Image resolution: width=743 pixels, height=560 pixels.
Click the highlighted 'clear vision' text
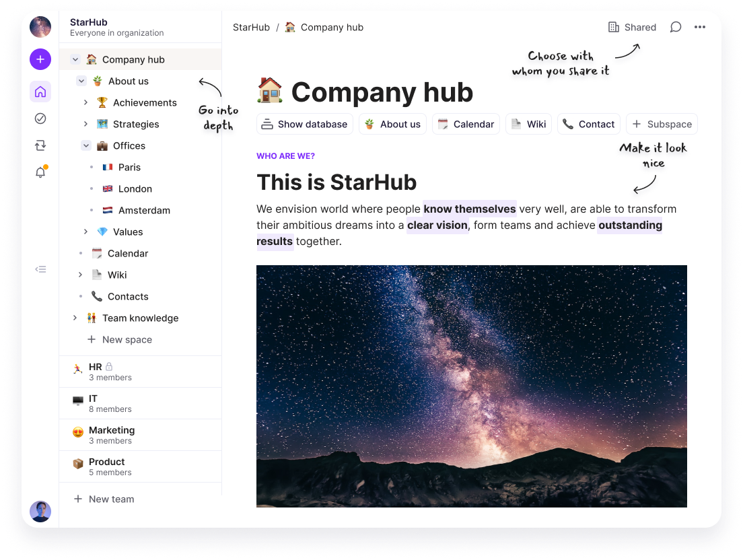click(437, 225)
